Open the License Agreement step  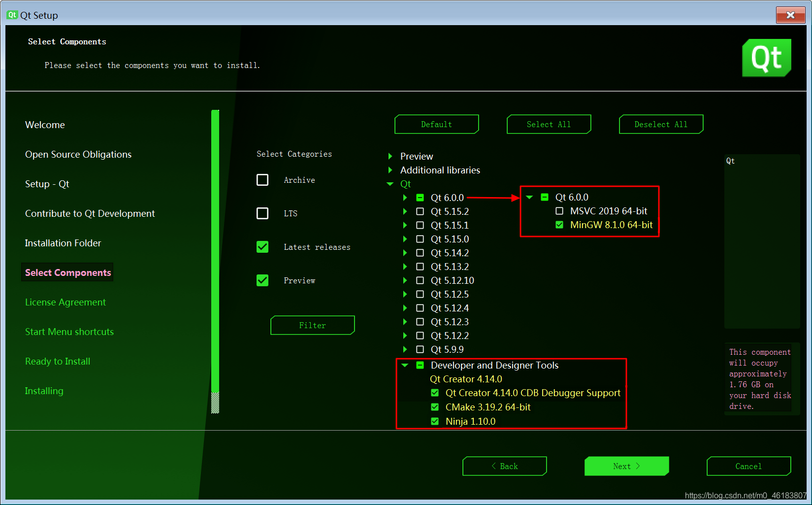tap(65, 302)
